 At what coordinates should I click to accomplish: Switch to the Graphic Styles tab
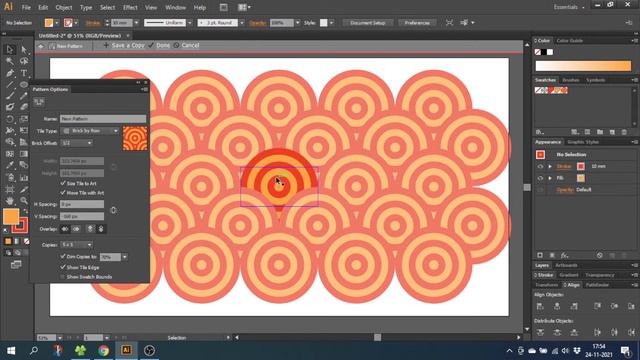click(x=583, y=142)
